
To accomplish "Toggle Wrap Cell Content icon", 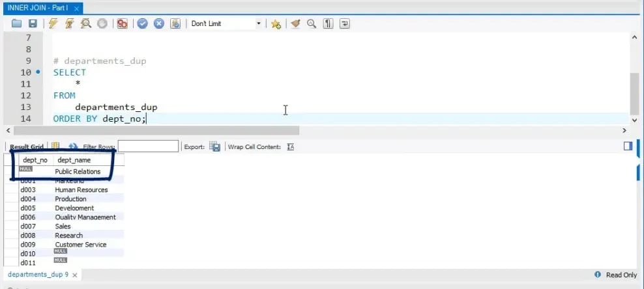I will tap(291, 147).
